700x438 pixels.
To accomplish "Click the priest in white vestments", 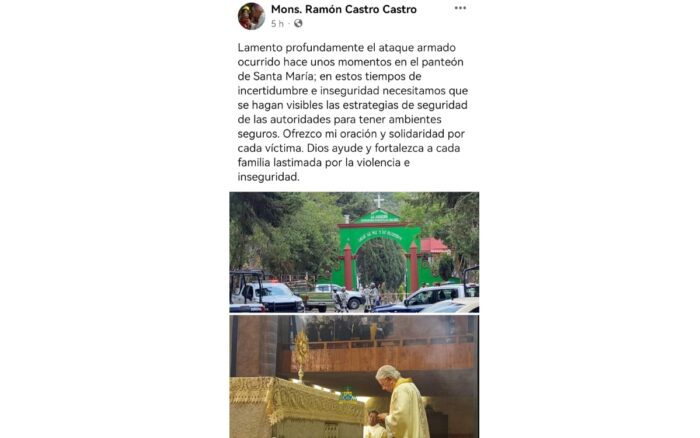I will (402, 402).
